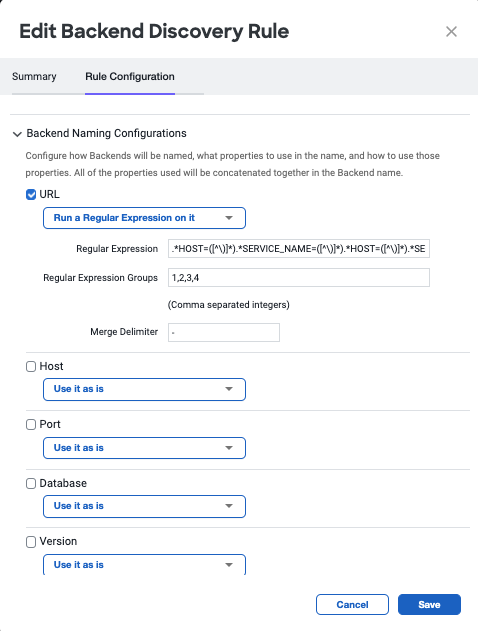This screenshot has width=478, height=631.
Task: Click the URL dropdown arrow icon
Action: (x=229, y=218)
